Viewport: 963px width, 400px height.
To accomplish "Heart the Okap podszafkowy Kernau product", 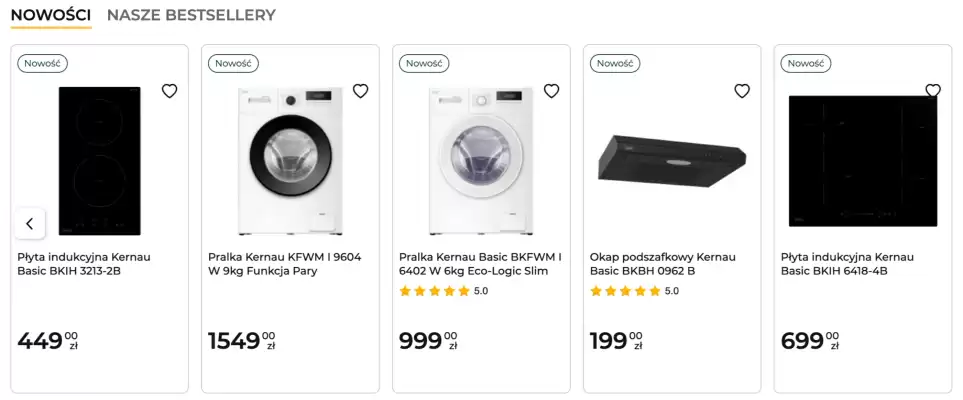I will point(742,91).
